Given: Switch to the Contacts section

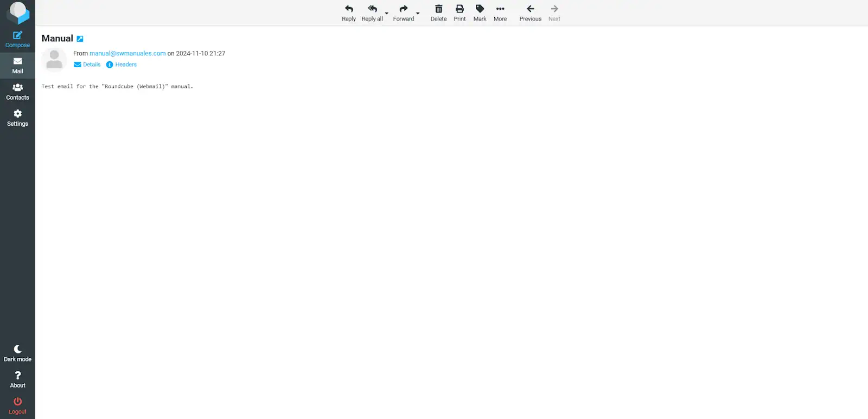Looking at the screenshot, I should coord(17,92).
